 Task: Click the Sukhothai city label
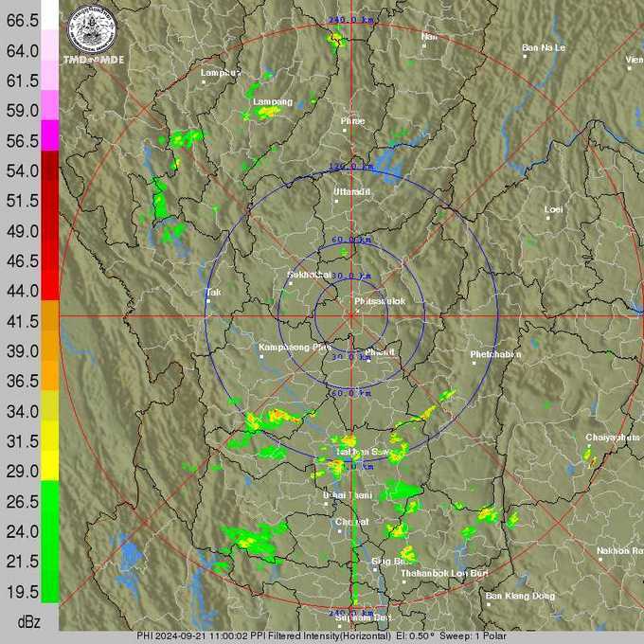coord(309,275)
